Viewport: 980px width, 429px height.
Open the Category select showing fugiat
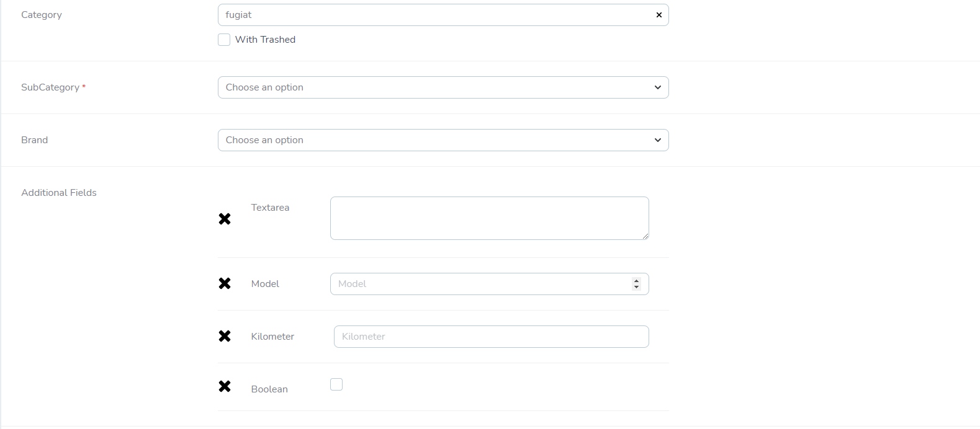point(434,15)
